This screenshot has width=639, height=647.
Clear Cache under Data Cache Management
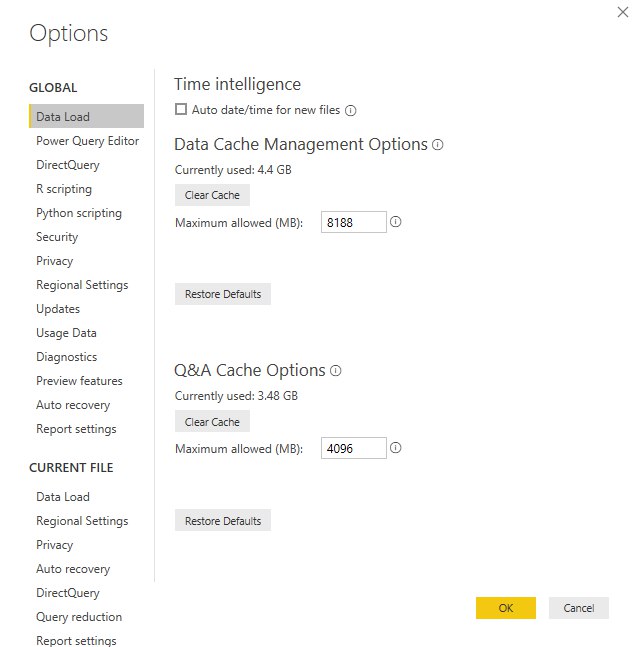pyautogui.click(x=212, y=195)
